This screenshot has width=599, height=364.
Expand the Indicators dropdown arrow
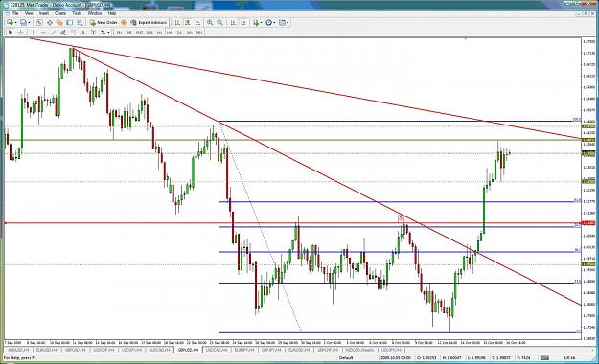click(261, 23)
